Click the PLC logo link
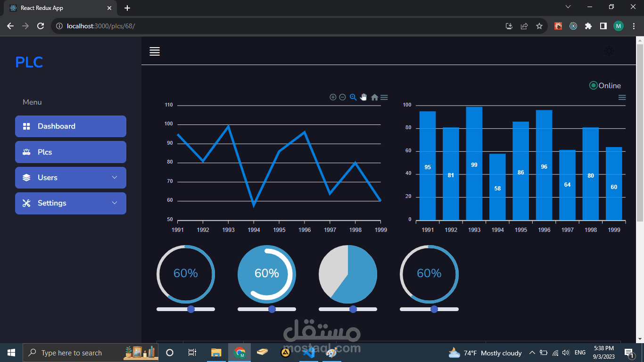This screenshot has height=362, width=644. (x=29, y=62)
